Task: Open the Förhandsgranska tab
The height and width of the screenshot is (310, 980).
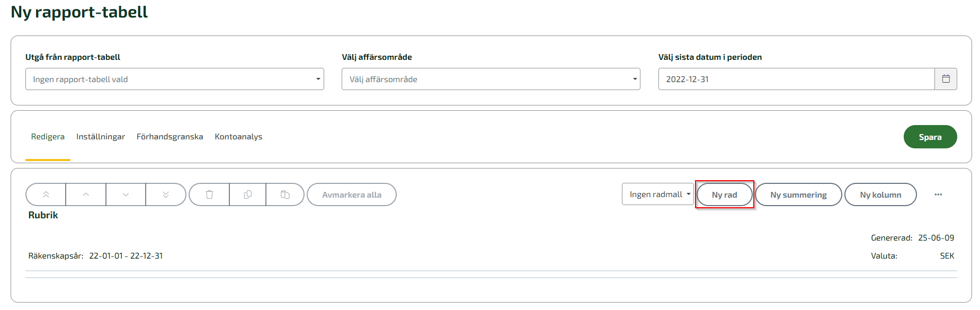Action: tap(170, 137)
